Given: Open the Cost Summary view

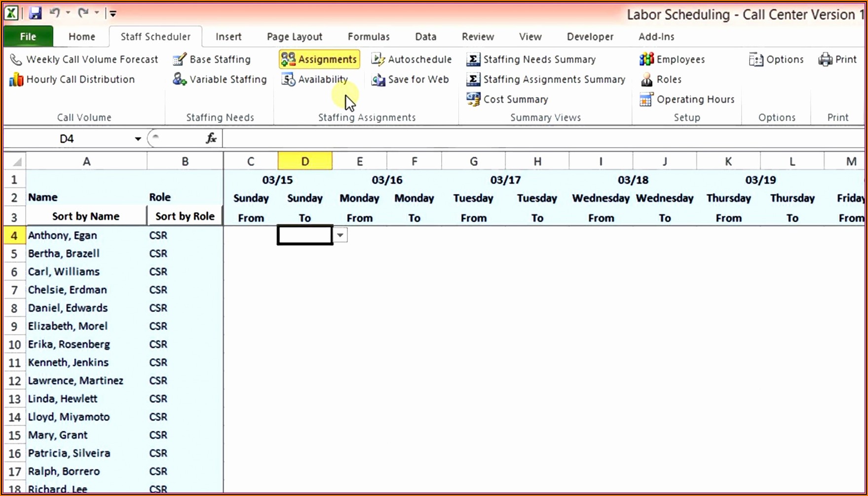Looking at the screenshot, I should point(508,99).
